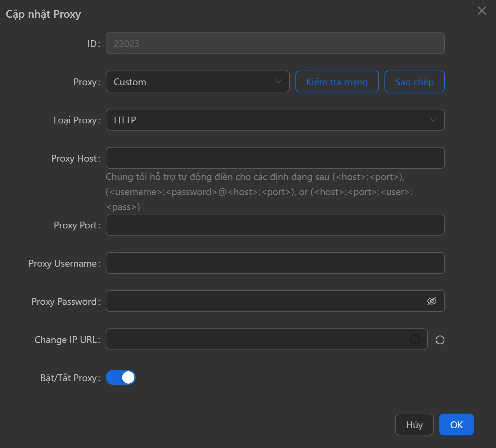Click the Proxy Username input field
The height and width of the screenshot is (448, 496).
coord(275,263)
